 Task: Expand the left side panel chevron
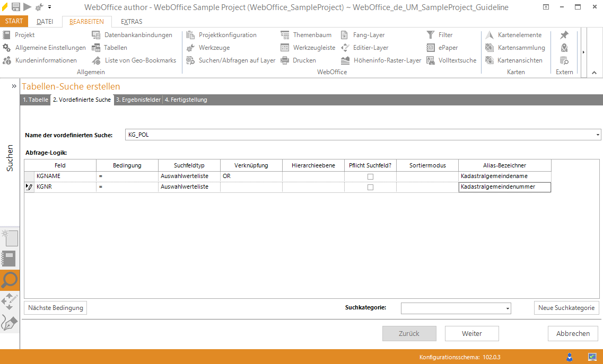pyautogui.click(x=14, y=85)
